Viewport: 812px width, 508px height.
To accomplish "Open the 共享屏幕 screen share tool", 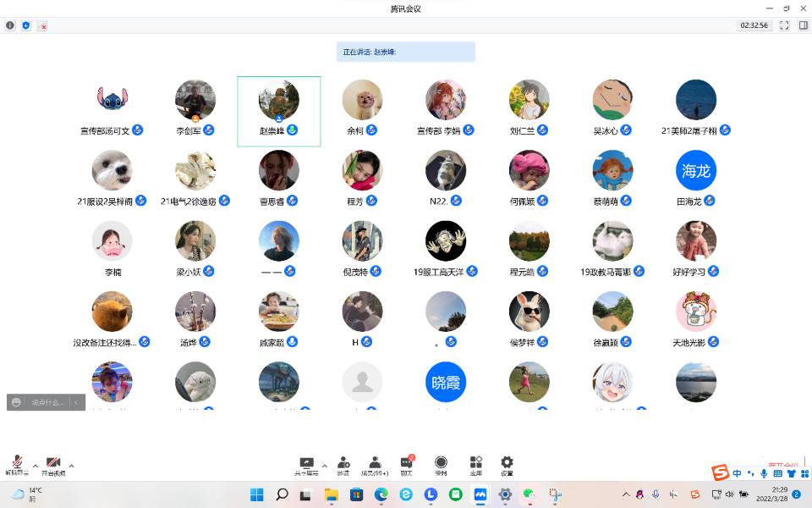I will pos(307,464).
